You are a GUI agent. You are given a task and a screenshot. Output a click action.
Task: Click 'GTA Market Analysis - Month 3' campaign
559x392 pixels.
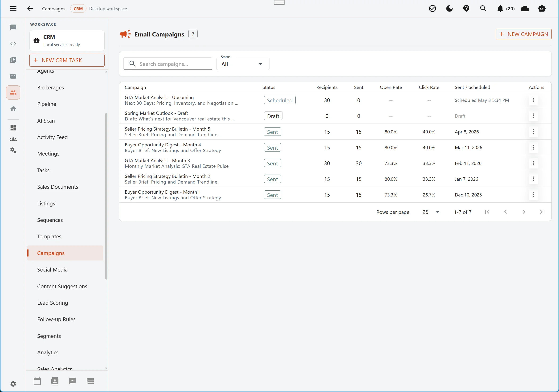point(157,160)
